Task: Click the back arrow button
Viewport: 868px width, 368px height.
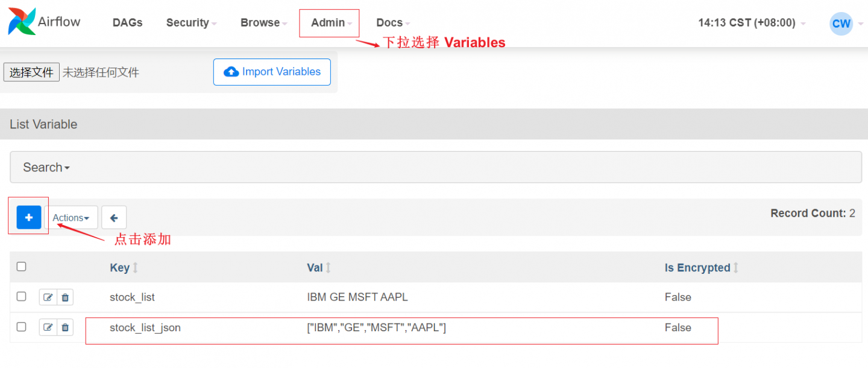Action: tap(114, 217)
